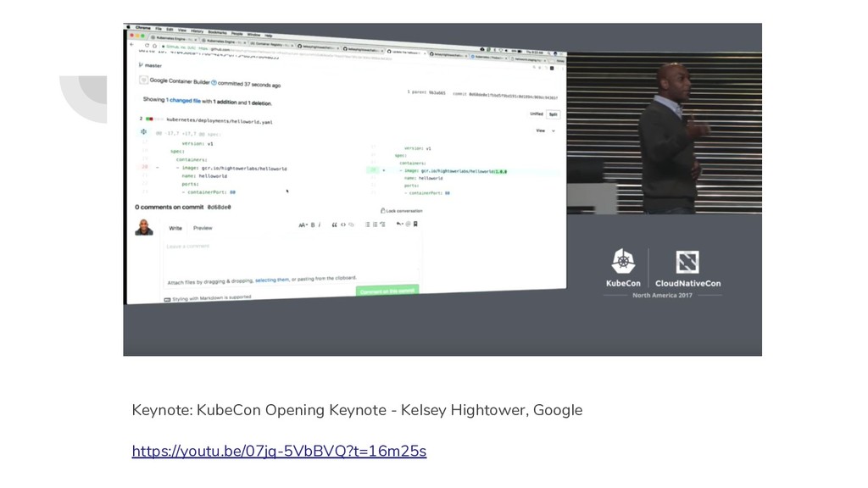Switch to the first Kubernetes Engine tab
The image size is (868, 488).
coord(173,39)
